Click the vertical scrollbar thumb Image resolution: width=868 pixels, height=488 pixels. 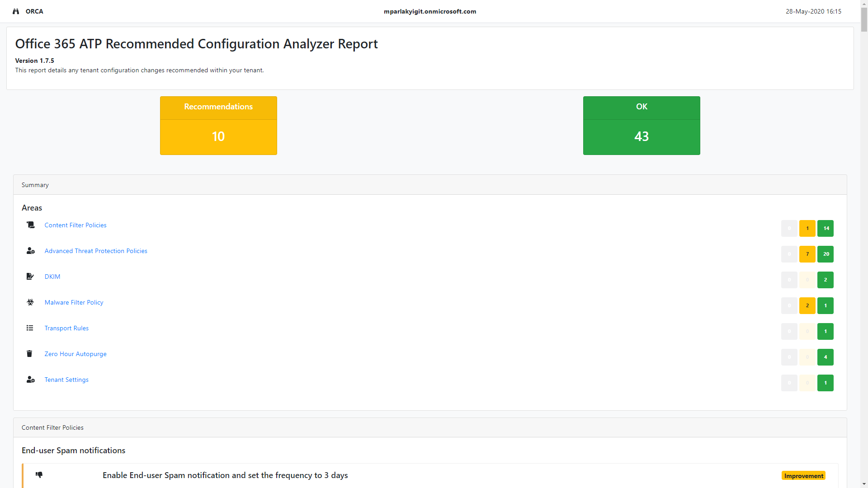[x=864, y=20]
